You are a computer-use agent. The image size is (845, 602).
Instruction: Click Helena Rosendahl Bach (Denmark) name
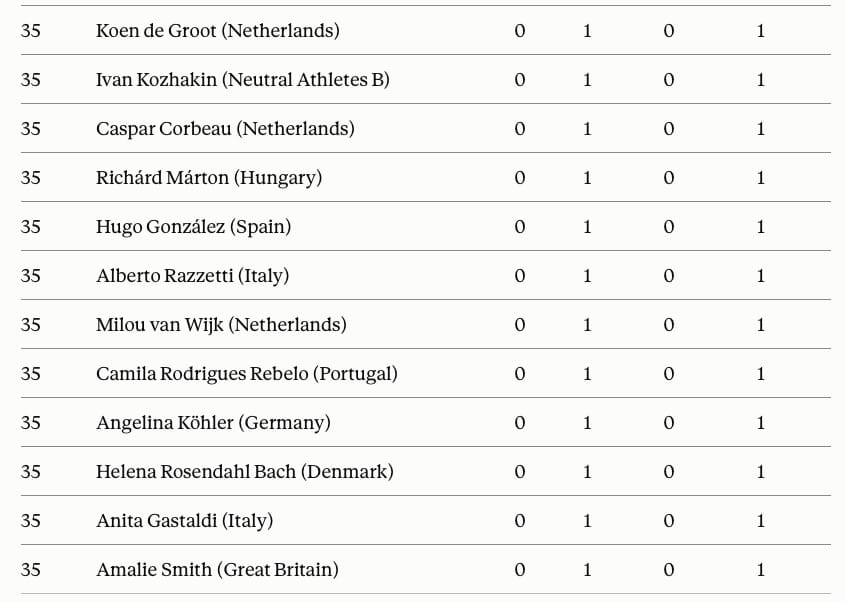245,472
